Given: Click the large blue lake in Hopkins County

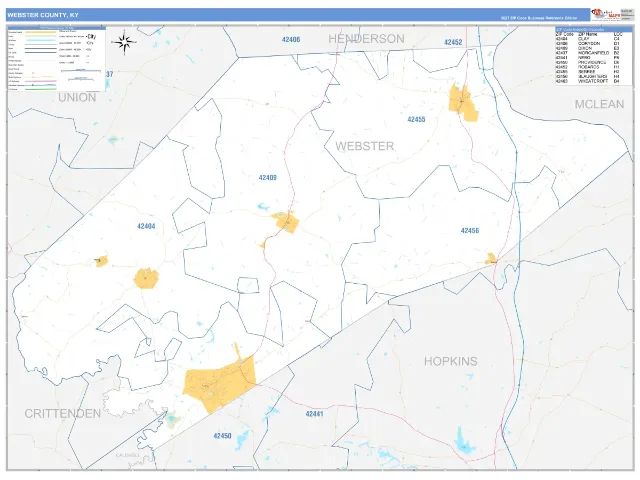Looking at the screenshot, I should coord(463,442).
